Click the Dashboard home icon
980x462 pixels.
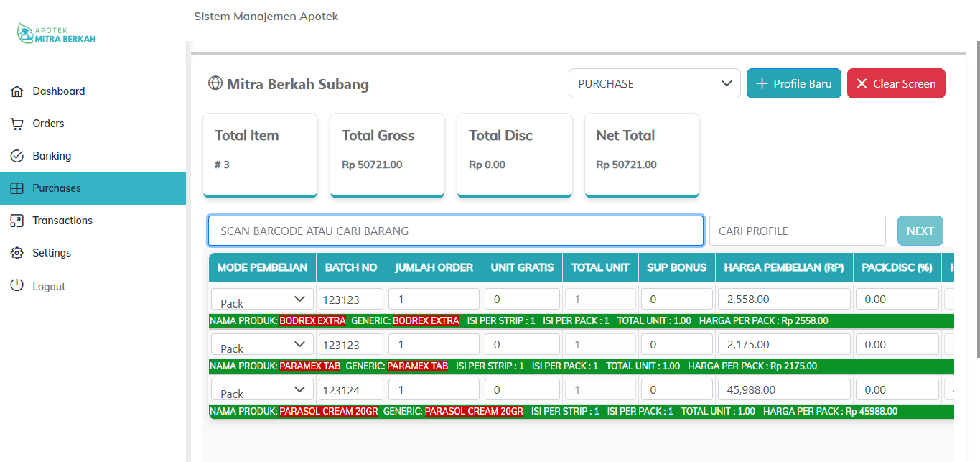point(17,91)
